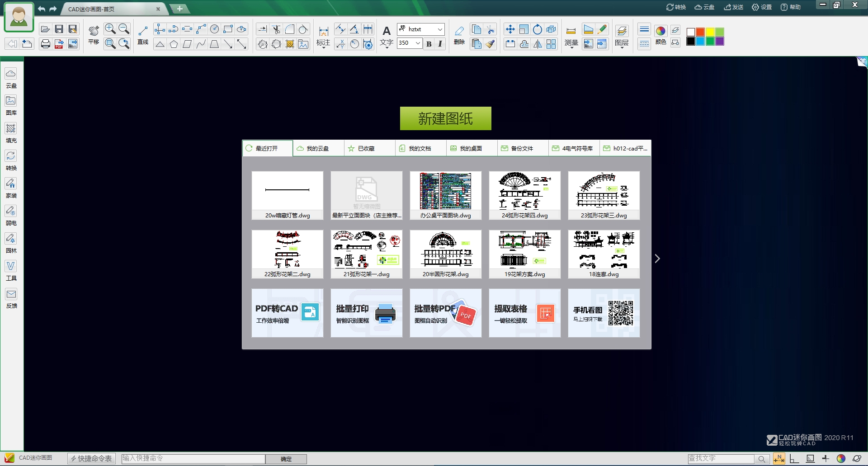This screenshot has height=466, width=868.
Task: Open the fill (填充) sidebar panel
Action: click(11, 133)
